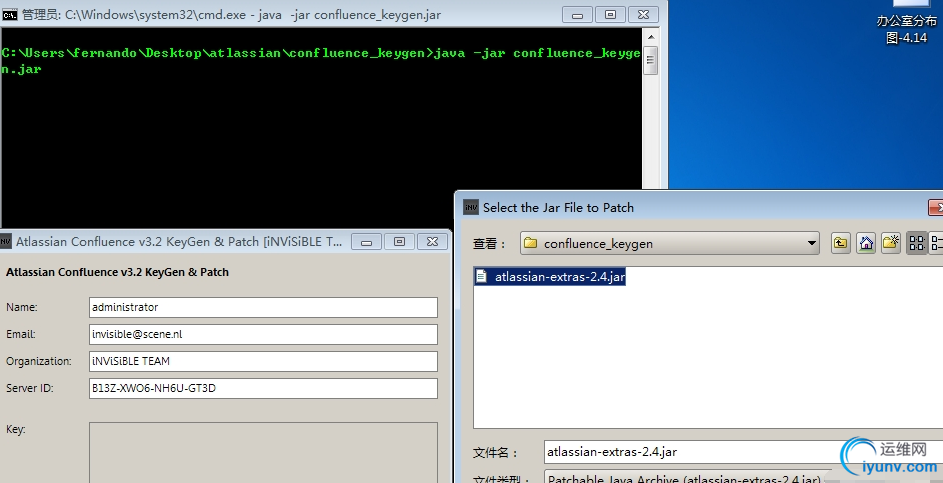Screen dimensions: 943x483
Task: Click cmd window scroll up arrow
Action: 651,37
